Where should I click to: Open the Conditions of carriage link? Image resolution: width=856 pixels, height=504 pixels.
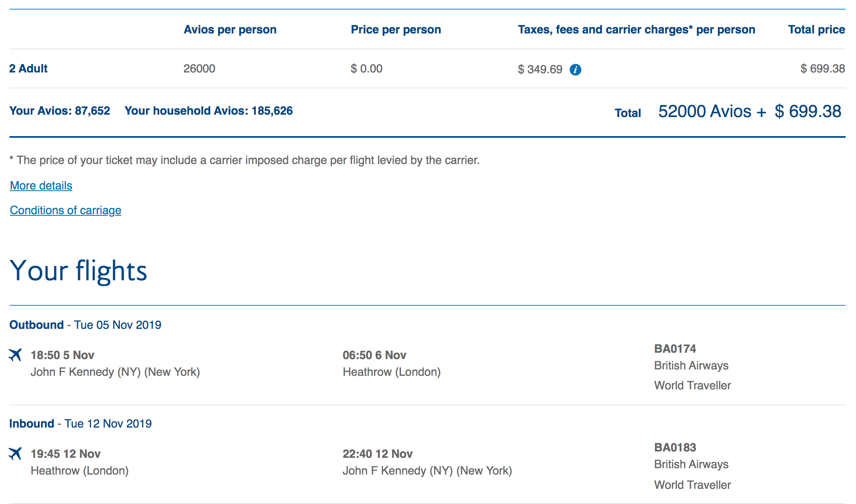pyautogui.click(x=66, y=210)
